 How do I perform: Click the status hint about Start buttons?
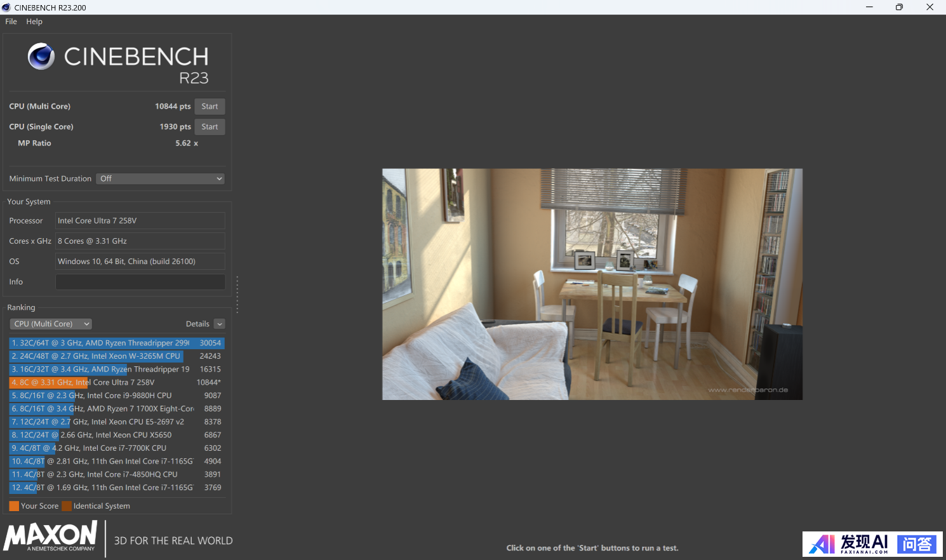[x=592, y=548]
